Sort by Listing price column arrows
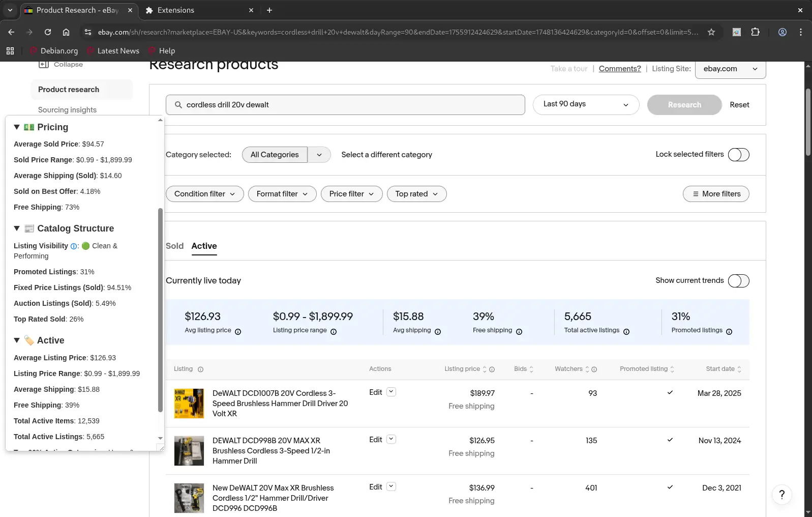Screen dimensions: 812x517 (485, 369)
